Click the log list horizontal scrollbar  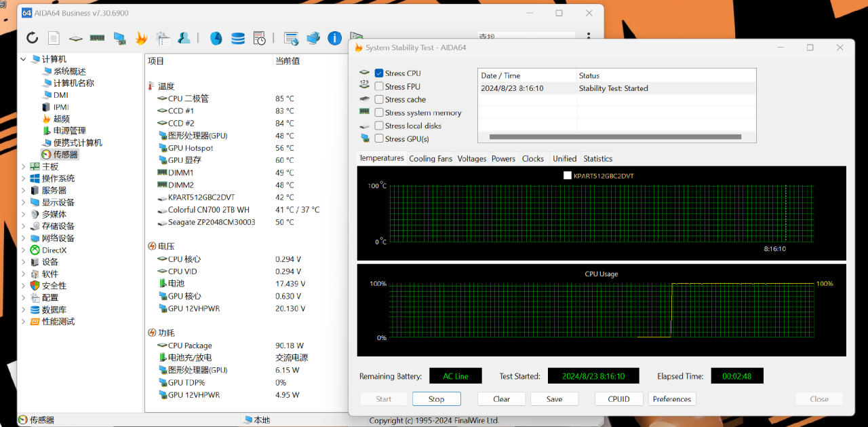tap(615, 137)
